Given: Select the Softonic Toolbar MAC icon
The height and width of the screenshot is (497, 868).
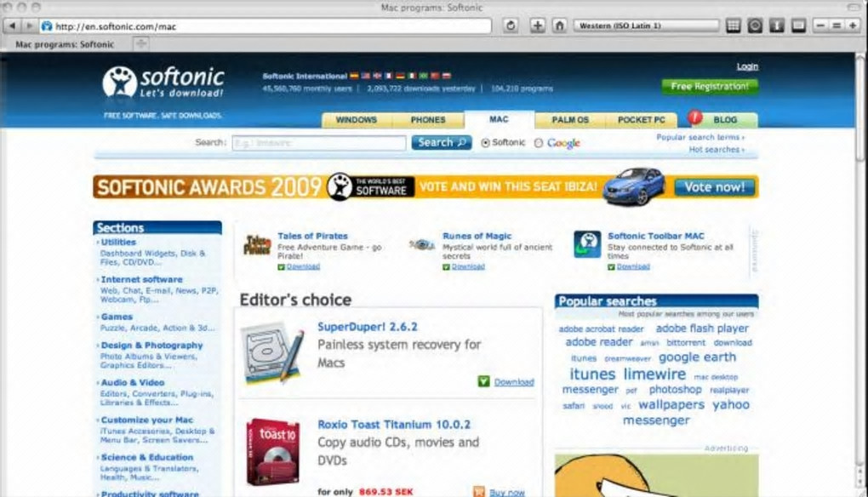Looking at the screenshot, I should point(587,244).
